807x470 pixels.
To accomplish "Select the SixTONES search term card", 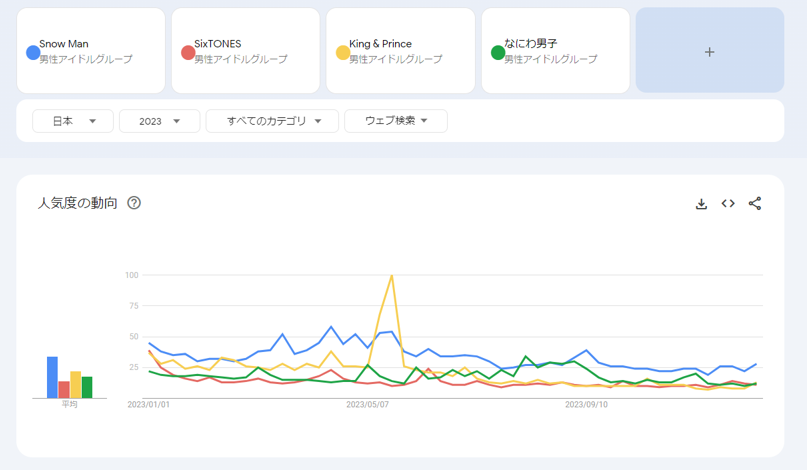I will coord(246,50).
